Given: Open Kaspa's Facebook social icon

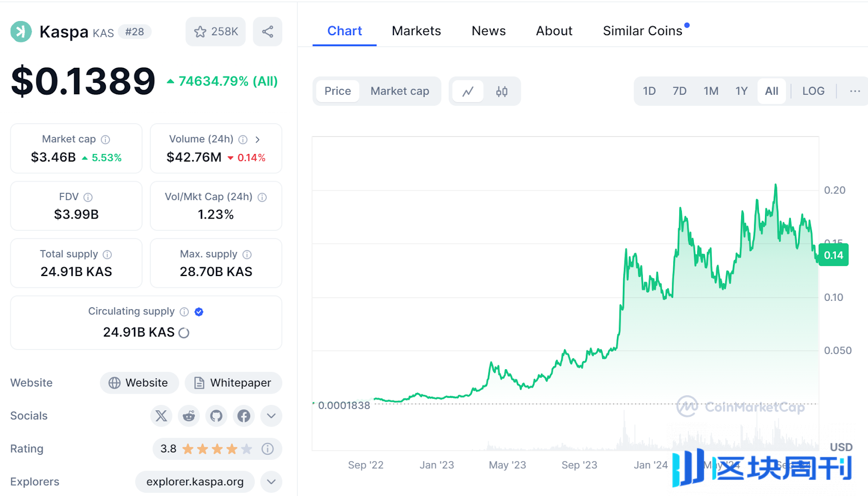Looking at the screenshot, I should 244,416.
